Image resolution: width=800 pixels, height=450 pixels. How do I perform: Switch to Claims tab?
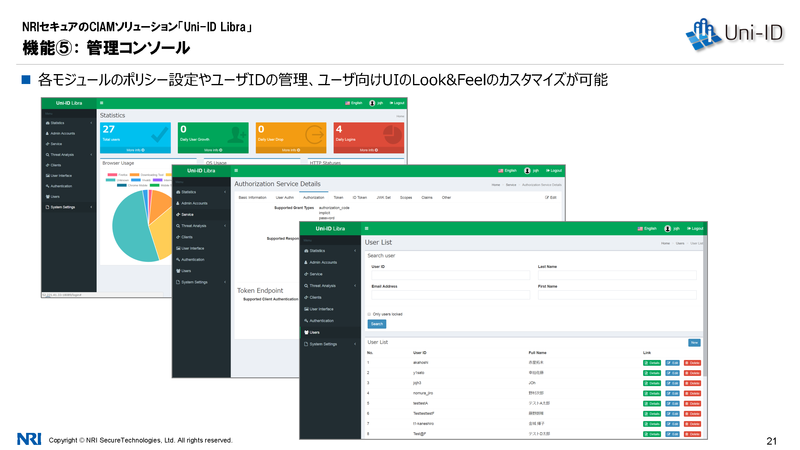click(427, 197)
